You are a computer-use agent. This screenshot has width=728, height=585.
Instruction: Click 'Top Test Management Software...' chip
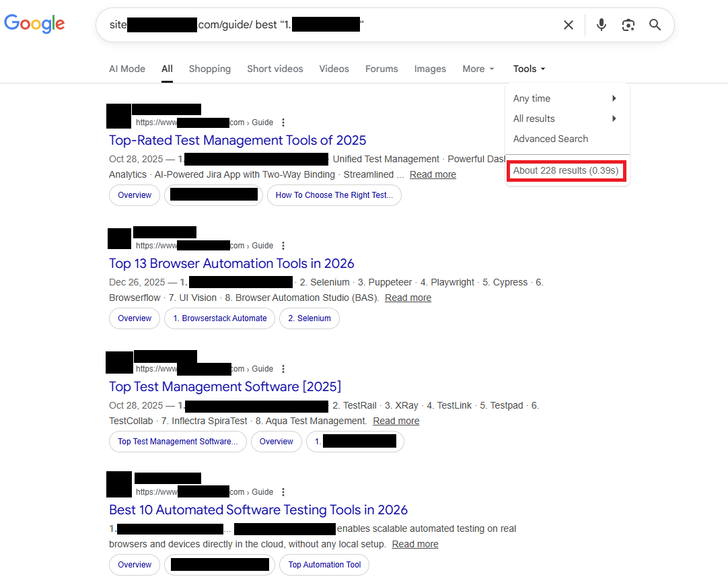point(178,442)
